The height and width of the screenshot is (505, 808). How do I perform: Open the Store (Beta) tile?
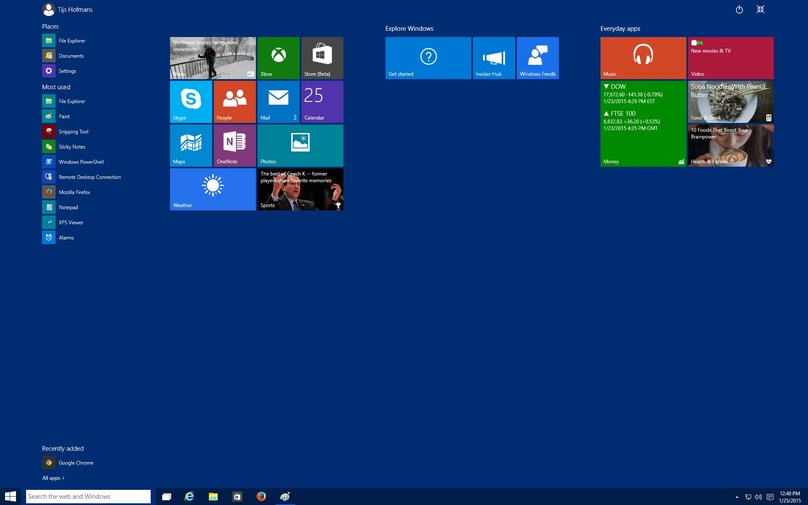[x=322, y=58]
